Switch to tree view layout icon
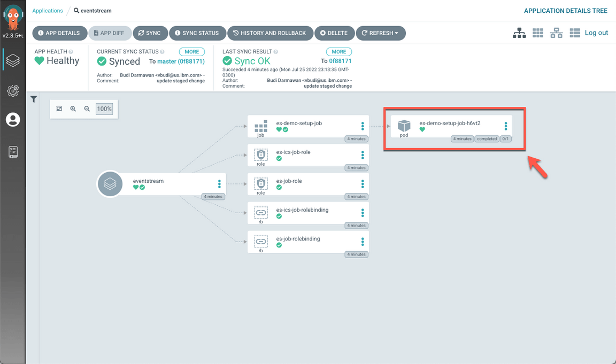 (x=519, y=33)
